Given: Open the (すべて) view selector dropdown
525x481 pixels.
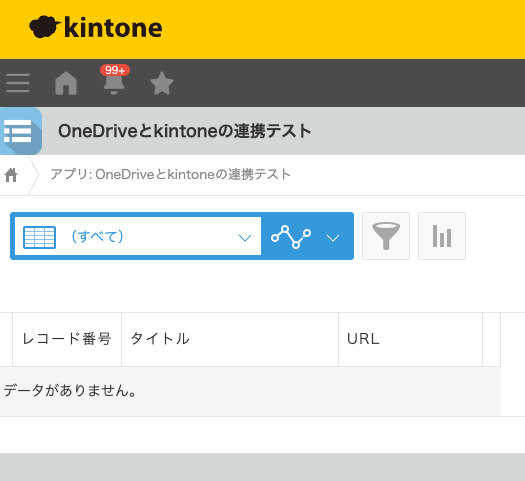Looking at the screenshot, I should [138, 236].
